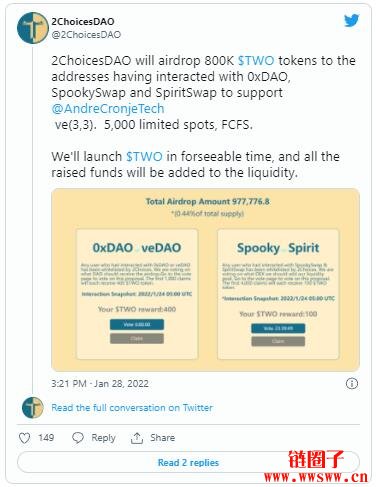Image resolution: width=377 pixels, height=487 pixels.
Task: Click second $TWO cashtag in launch sentence
Action: pyautogui.click(x=144, y=156)
